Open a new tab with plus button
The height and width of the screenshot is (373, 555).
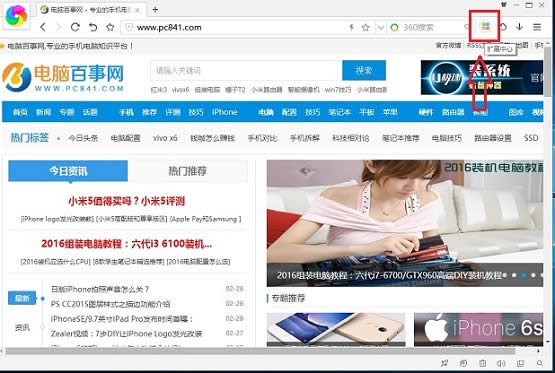pos(155,10)
